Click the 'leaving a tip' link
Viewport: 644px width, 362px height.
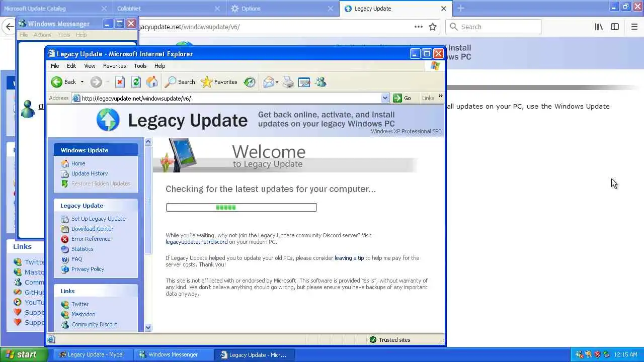point(349,258)
